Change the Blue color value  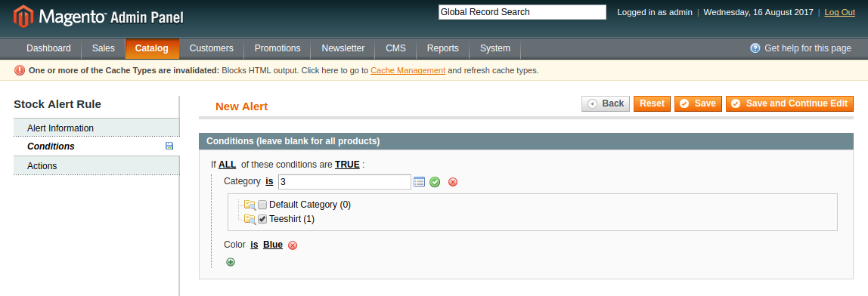pos(273,245)
